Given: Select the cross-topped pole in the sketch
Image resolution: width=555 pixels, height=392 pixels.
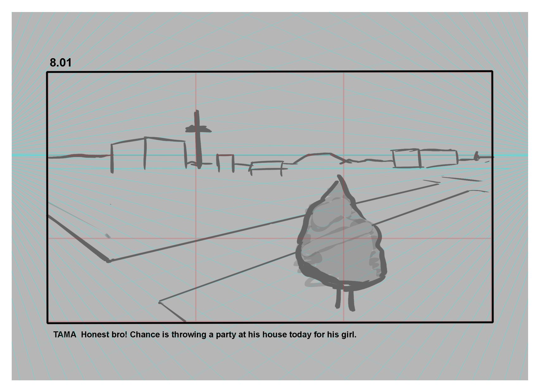Looking at the screenshot, I should click(x=198, y=139).
